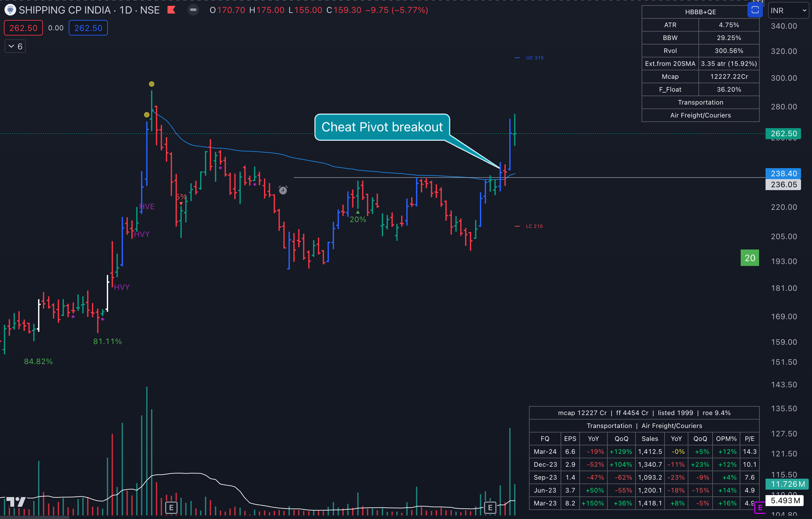This screenshot has width=812, height=519.
Task: Click the blue refresh icon beside HBBB+QE
Action: pyautogui.click(x=755, y=10)
